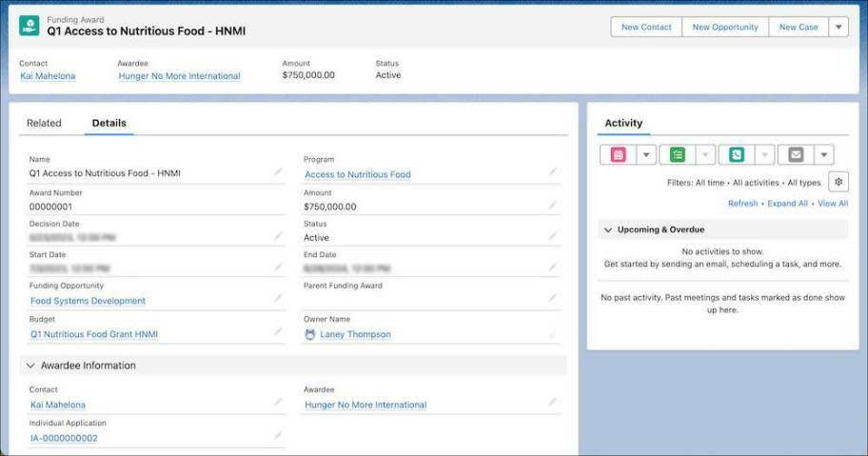Viewport: 868px width, 456px height.
Task: Click the $750,000.00 amount in header
Action: pyautogui.click(x=308, y=74)
